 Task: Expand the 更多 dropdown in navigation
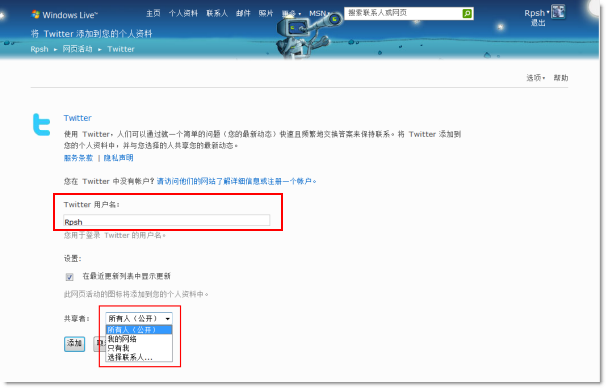(291, 14)
